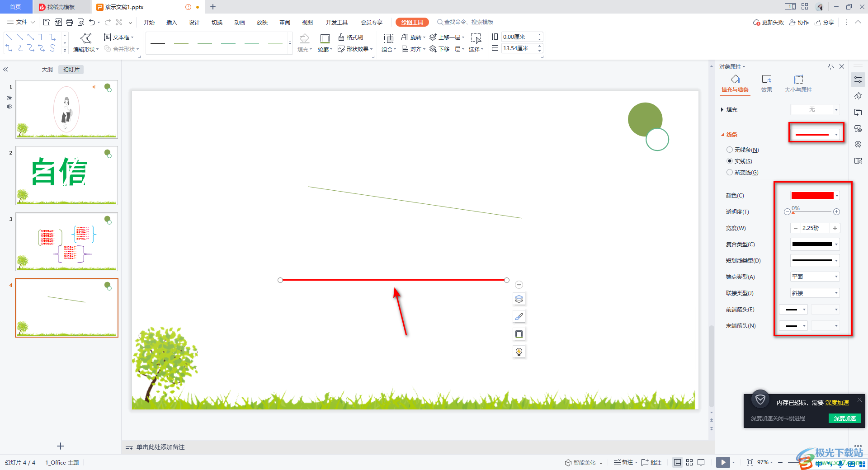This screenshot has height=470, width=868.
Task: Click the shape height input field
Action: 519,37
